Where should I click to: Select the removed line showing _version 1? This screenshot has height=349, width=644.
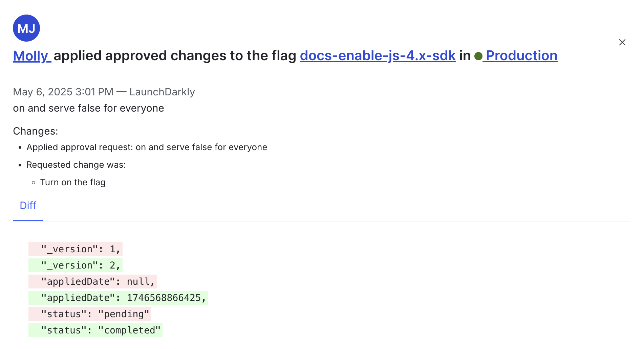(x=75, y=249)
